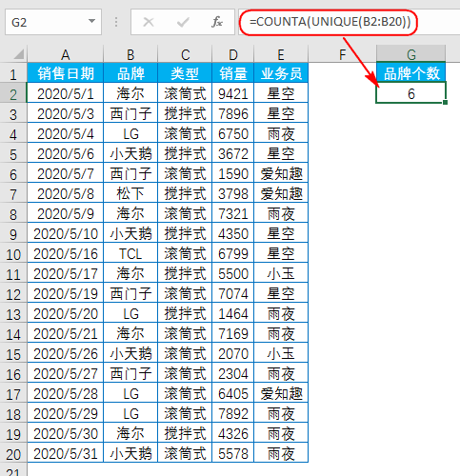460x476 pixels.
Task: Select column B header
Action: click(130, 54)
